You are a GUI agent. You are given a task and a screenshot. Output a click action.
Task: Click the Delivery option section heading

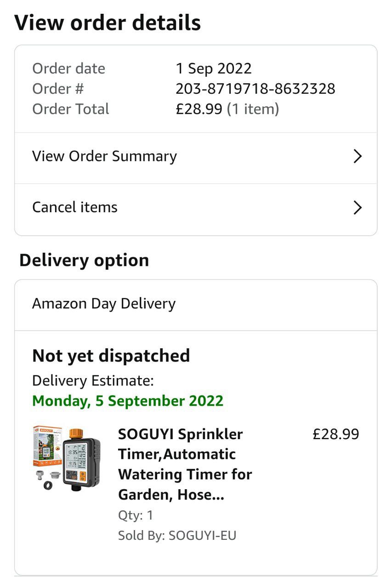[84, 260]
